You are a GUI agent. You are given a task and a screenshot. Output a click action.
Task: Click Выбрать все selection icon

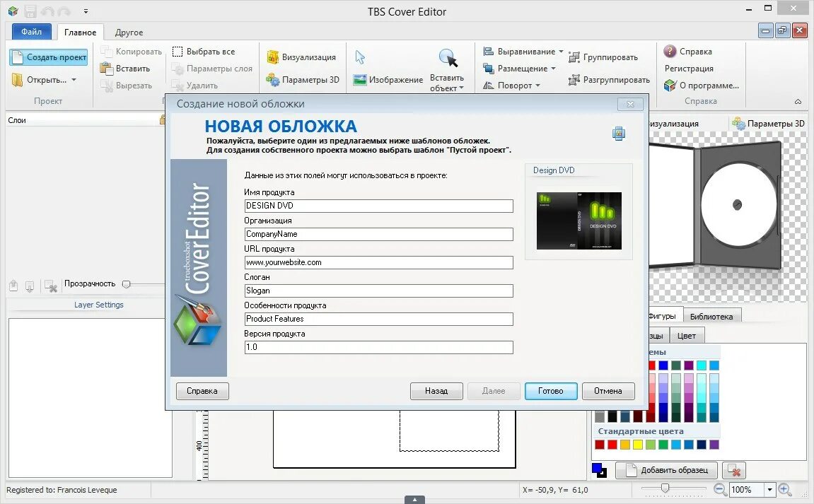tap(178, 52)
